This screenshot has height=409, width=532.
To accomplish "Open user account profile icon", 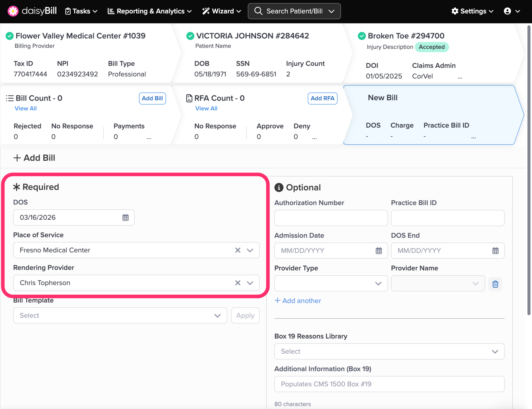I will pos(507,11).
